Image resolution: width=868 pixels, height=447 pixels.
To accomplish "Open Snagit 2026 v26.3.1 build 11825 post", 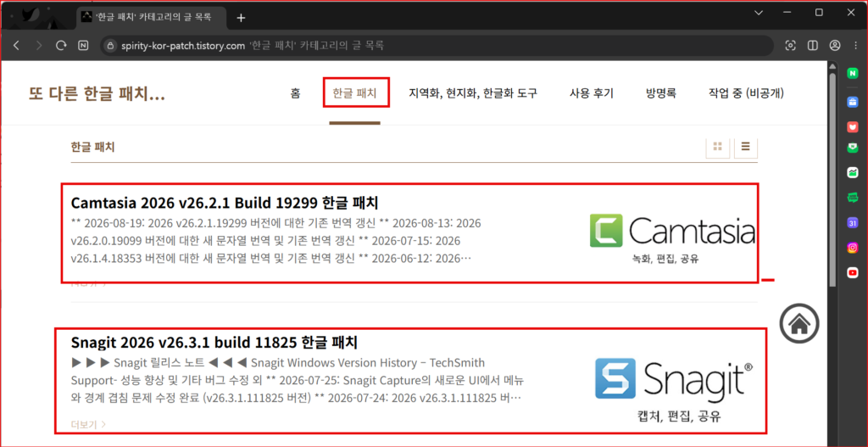I will 214,342.
